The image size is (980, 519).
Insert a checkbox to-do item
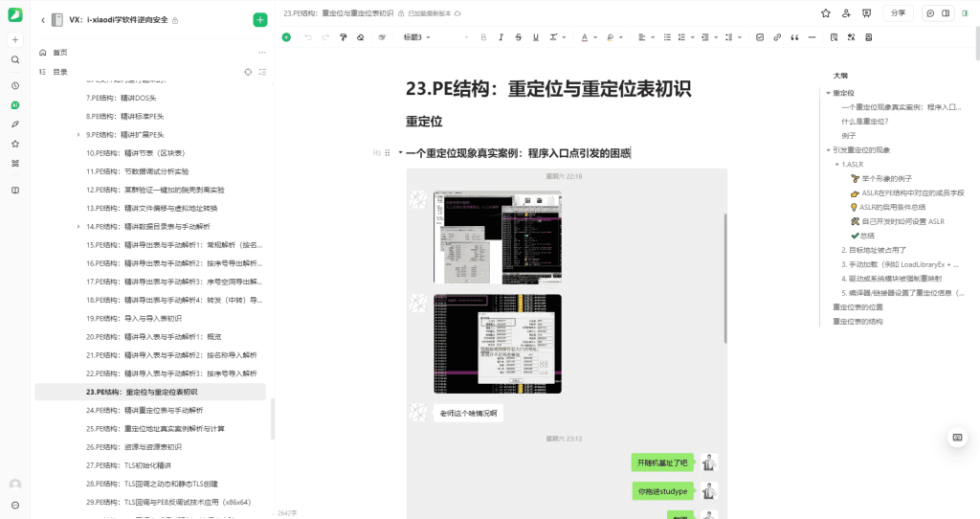(759, 37)
